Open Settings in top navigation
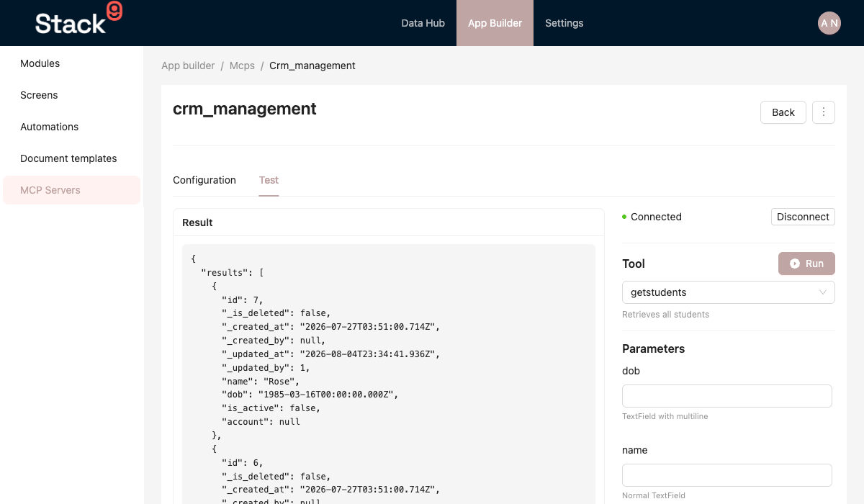This screenshot has width=864, height=504. [x=564, y=23]
